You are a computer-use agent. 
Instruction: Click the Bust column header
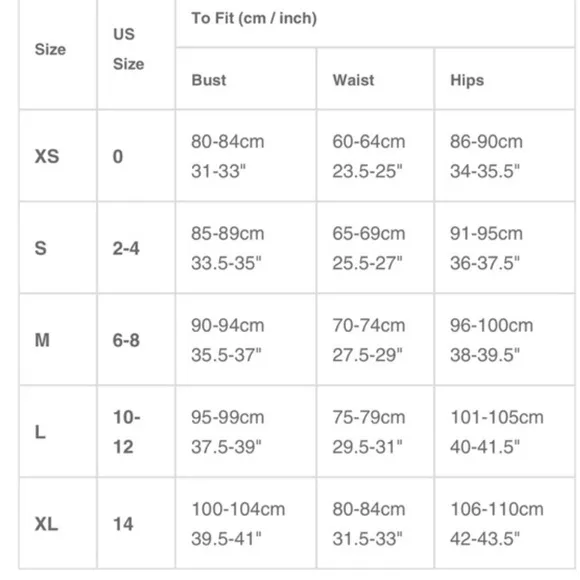pos(209,80)
